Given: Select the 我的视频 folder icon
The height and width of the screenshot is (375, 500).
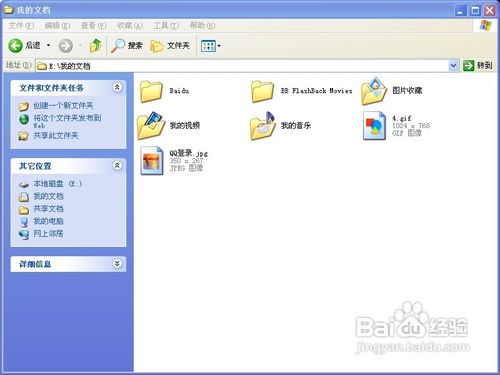Looking at the screenshot, I should [x=151, y=126].
